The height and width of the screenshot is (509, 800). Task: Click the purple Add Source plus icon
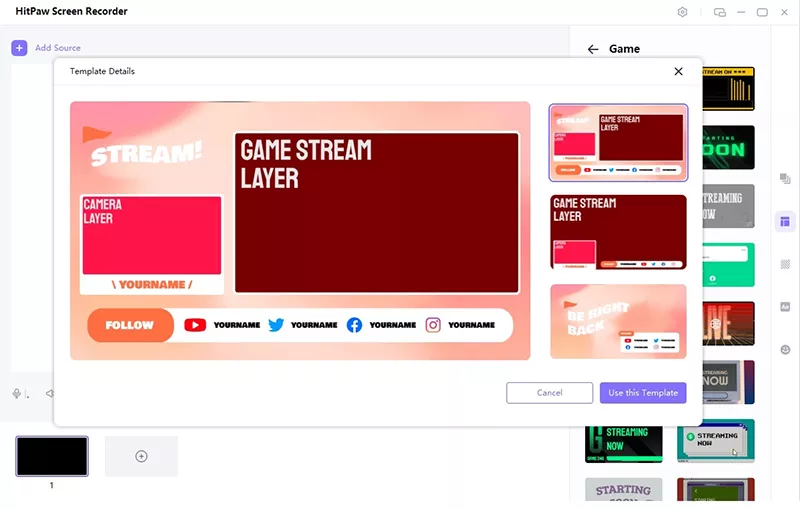click(19, 48)
